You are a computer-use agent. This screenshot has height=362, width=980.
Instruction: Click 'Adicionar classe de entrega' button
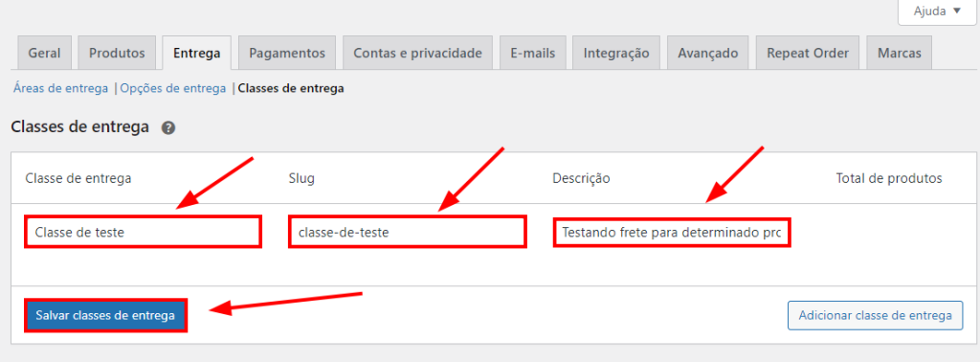coord(875,316)
